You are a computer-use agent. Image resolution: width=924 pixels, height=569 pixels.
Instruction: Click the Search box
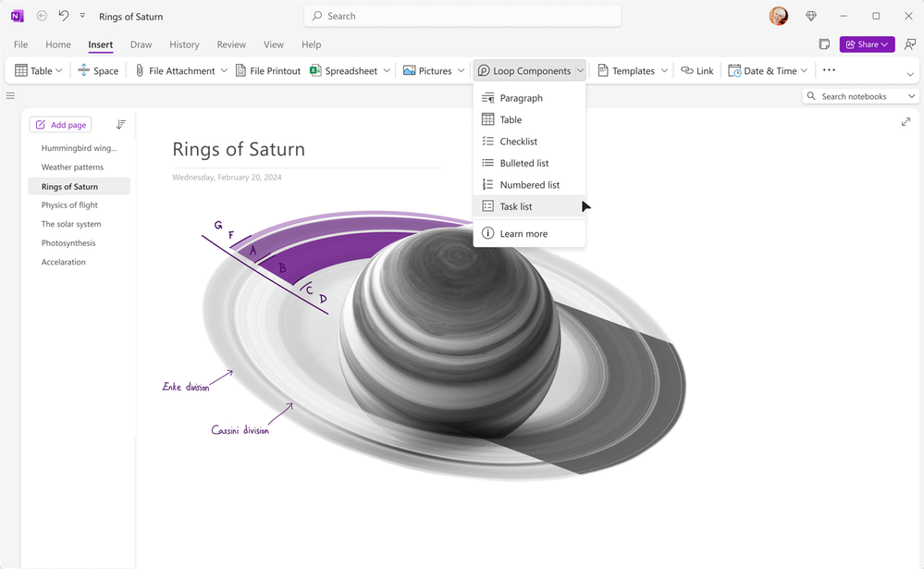462,16
